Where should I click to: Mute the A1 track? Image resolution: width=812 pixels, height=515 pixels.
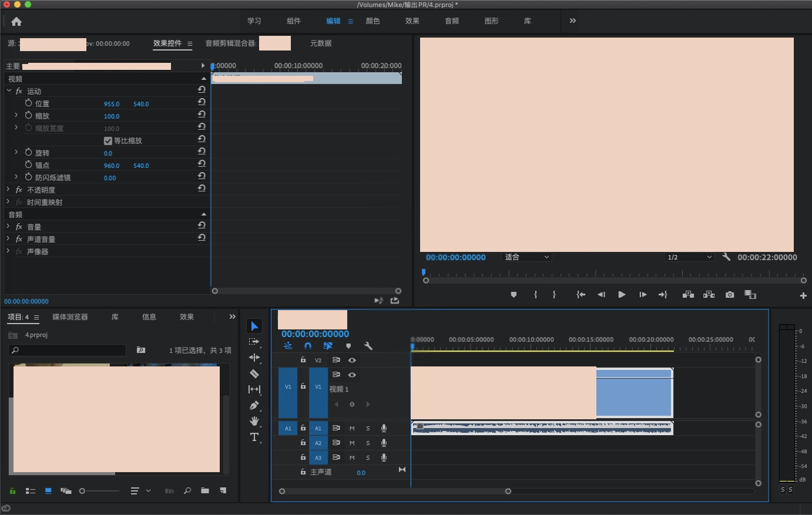[x=352, y=428]
